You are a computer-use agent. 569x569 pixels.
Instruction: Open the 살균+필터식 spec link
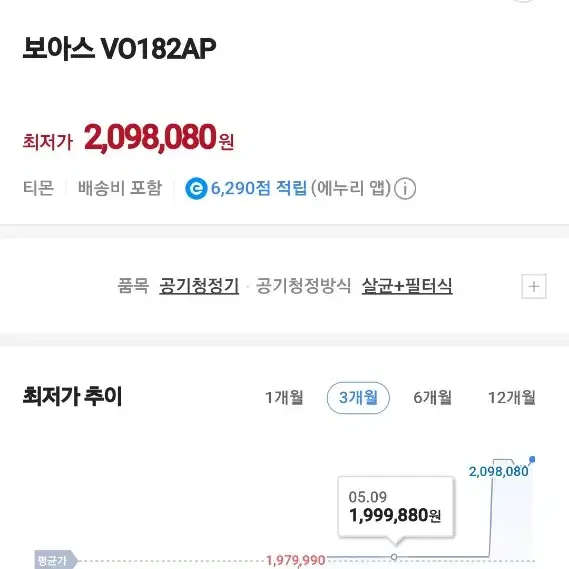click(x=407, y=286)
